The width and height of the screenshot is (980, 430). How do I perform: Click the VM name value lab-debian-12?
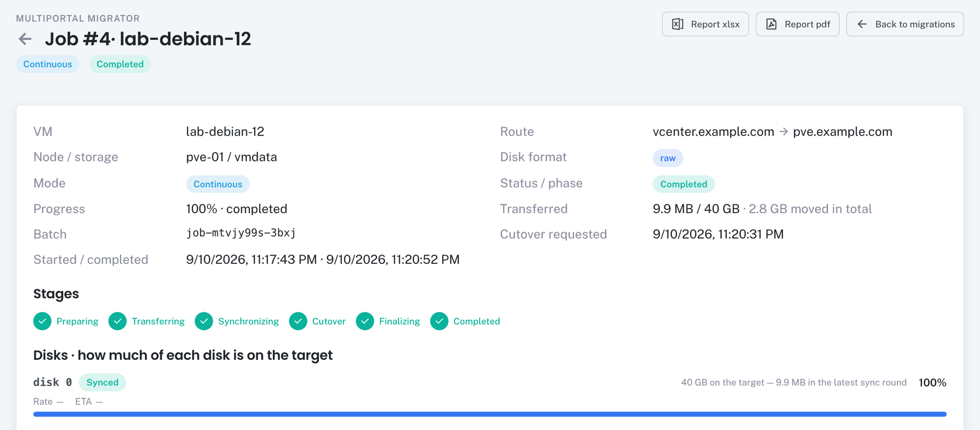click(x=225, y=132)
